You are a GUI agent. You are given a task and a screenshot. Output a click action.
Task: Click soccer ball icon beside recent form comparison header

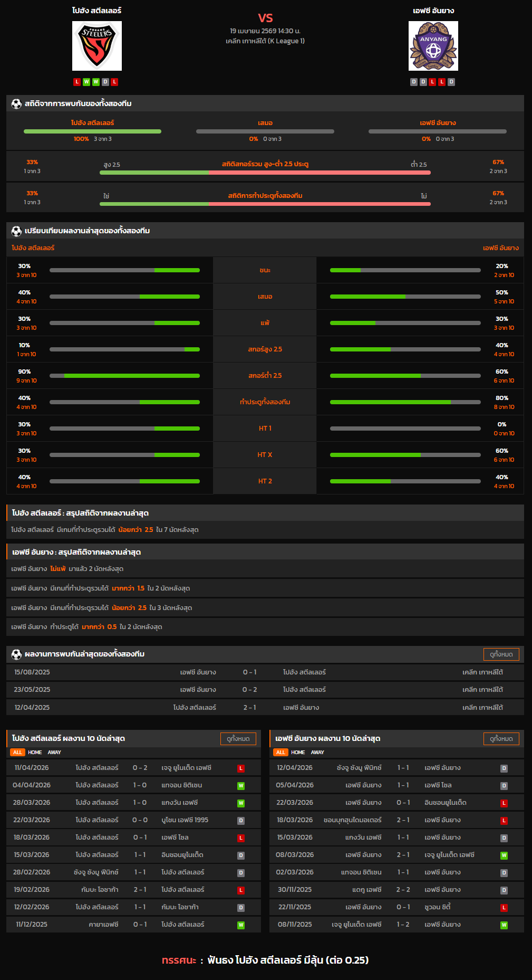tap(16, 231)
